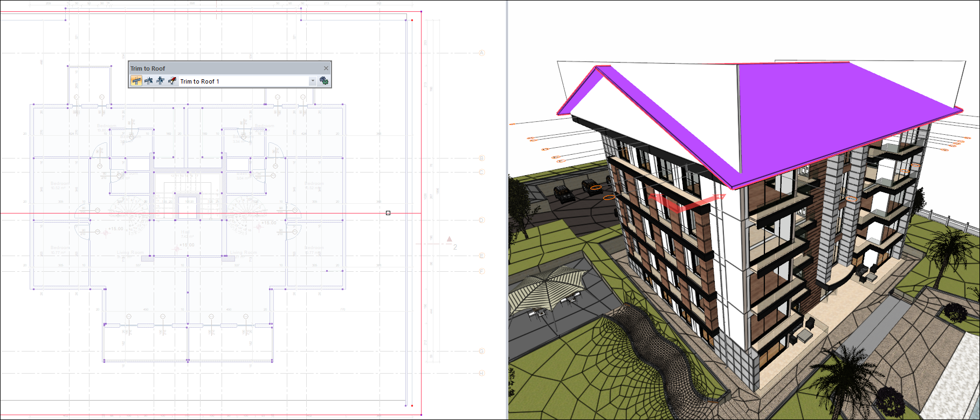980x420 pixels.
Task: Pick grid axis bubble D in plan
Action: tap(482, 220)
